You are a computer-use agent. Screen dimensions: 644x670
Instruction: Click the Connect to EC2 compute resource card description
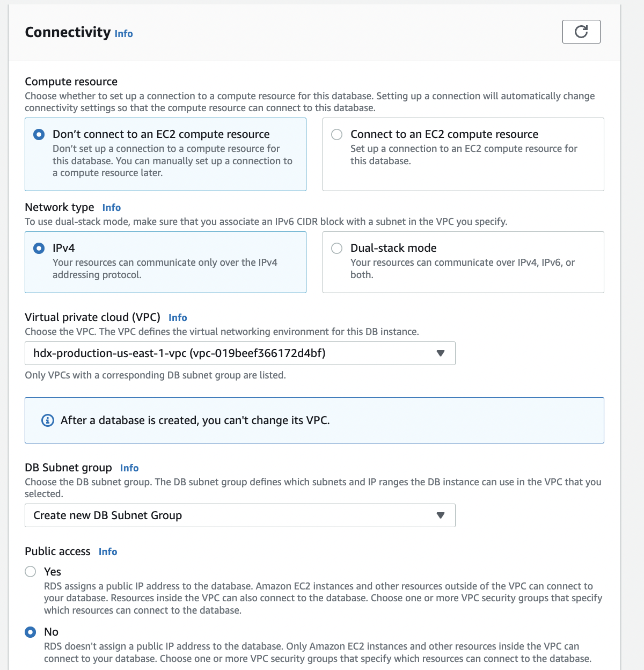(x=463, y=155)
